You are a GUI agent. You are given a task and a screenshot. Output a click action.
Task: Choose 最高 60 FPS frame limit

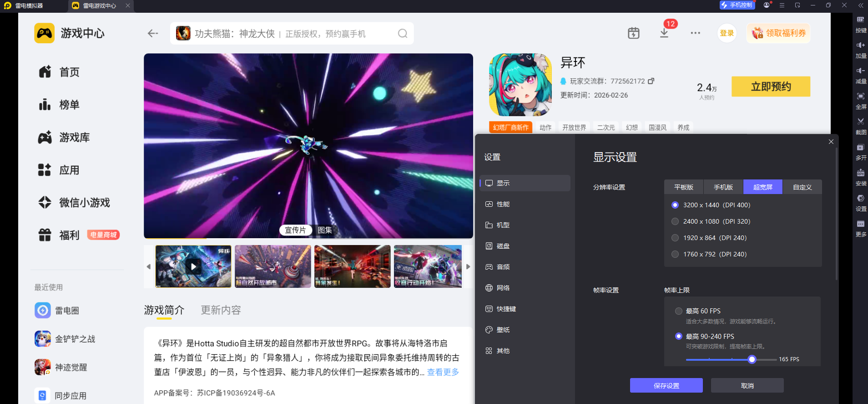pos(679,311)
